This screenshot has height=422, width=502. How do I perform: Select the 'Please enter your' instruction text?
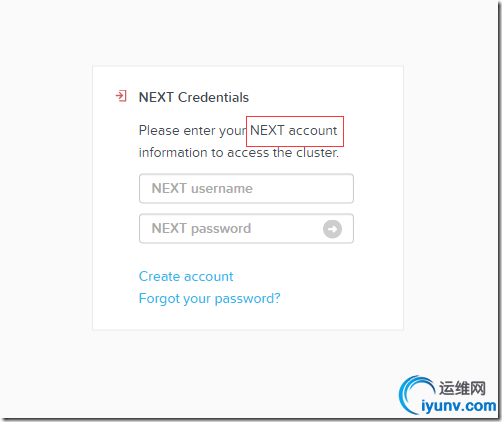[x=193, y=131]
